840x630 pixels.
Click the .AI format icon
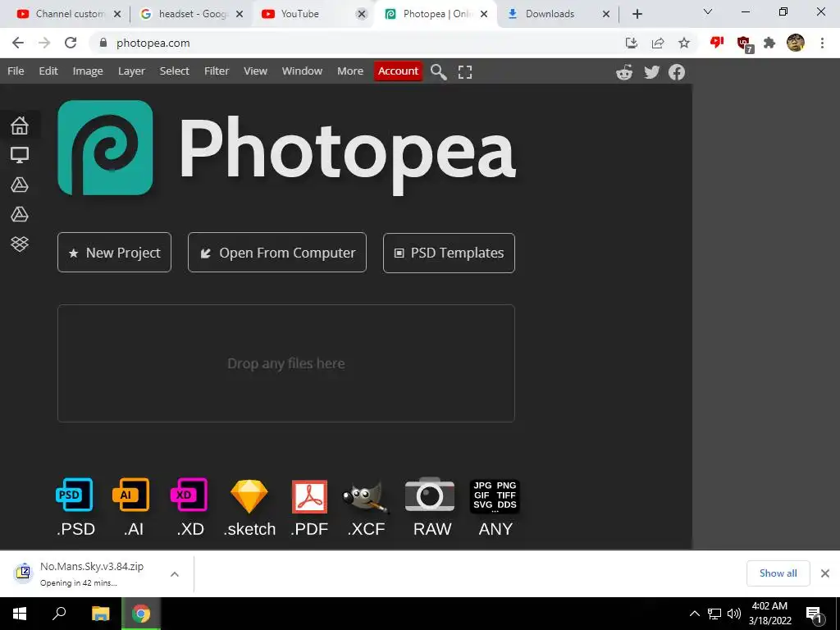[130, 495]
